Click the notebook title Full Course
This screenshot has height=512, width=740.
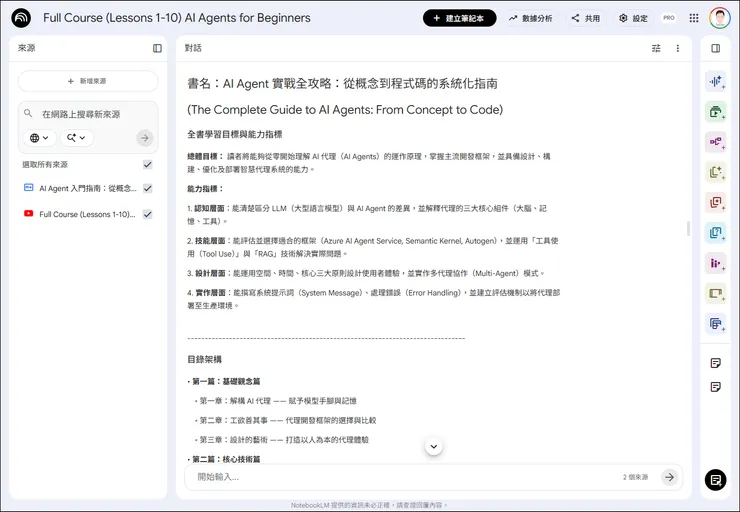pos(177,18)
